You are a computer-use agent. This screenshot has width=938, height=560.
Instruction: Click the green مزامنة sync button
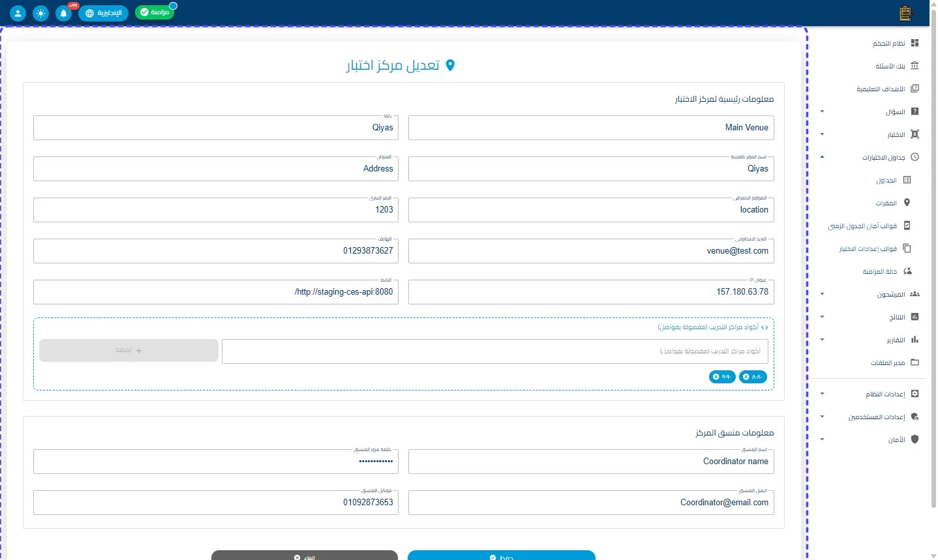[x=155, y=12]
